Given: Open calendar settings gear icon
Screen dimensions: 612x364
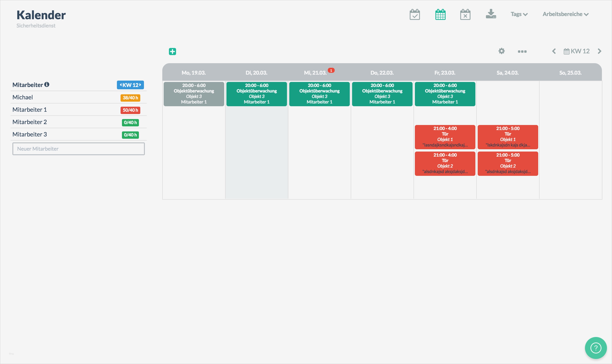Looking at the screenshot, I should coord(502,51).
